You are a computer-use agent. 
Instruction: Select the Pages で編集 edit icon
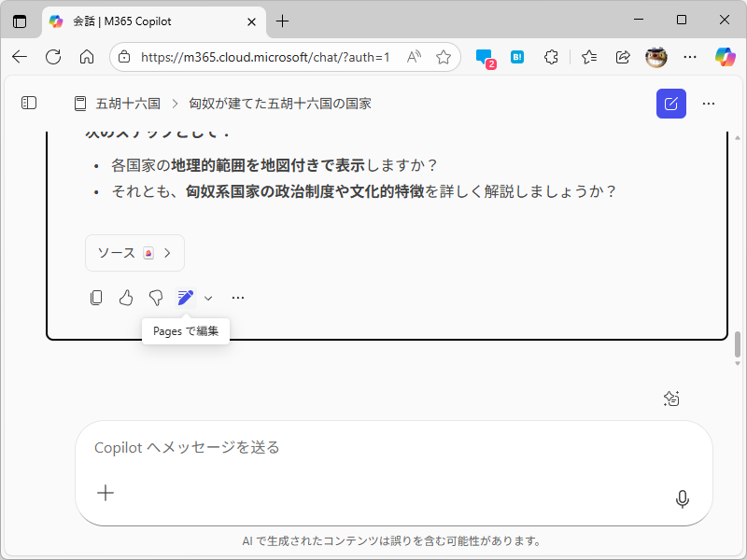[x=185, y=297]
